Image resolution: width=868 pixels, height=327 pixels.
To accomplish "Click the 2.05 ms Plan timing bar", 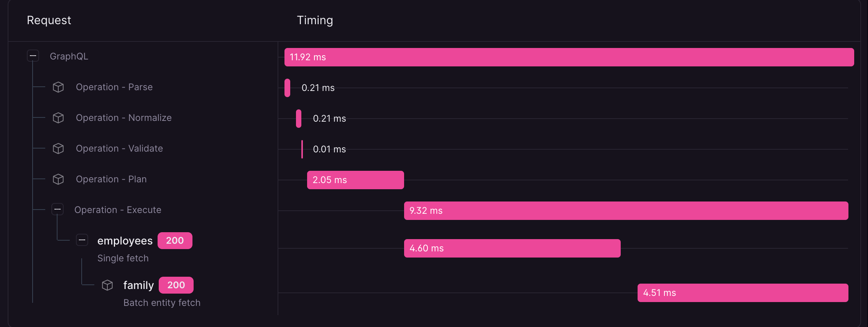I will [x=355, y=180].
